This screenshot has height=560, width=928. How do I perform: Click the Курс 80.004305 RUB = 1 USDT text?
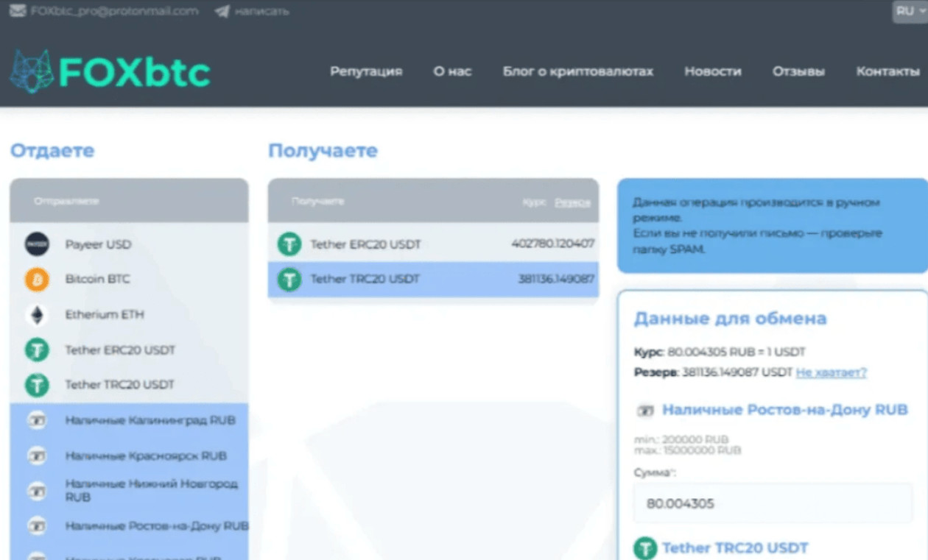point(720,352)
